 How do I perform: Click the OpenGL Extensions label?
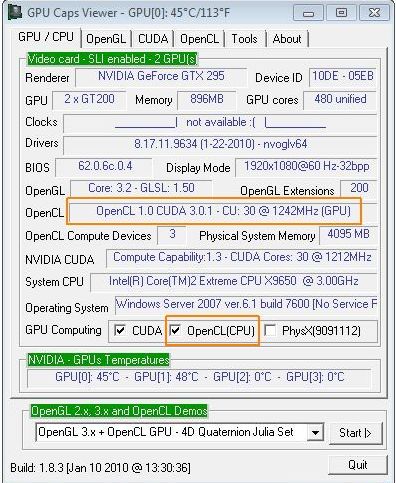[x=287, y=191]
